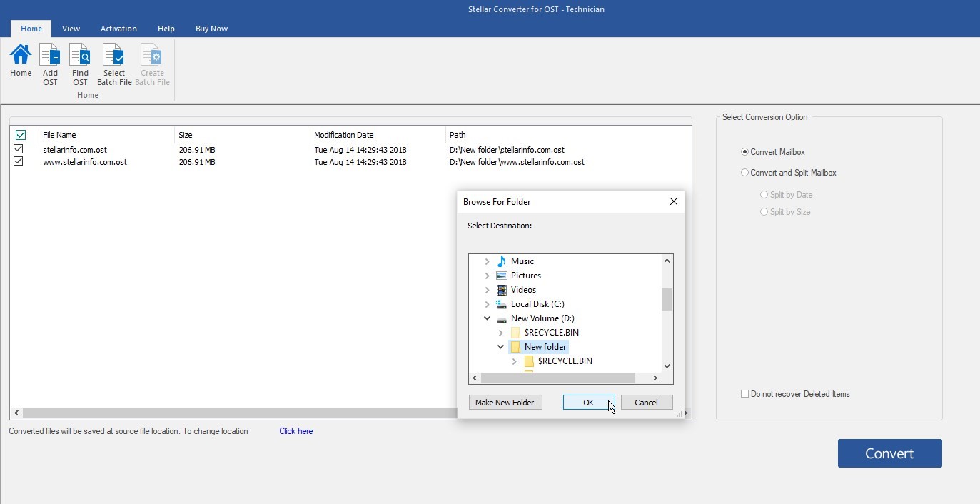980x504 pixels.
Task: Click the Add OST icon
Action: [50, 55]
